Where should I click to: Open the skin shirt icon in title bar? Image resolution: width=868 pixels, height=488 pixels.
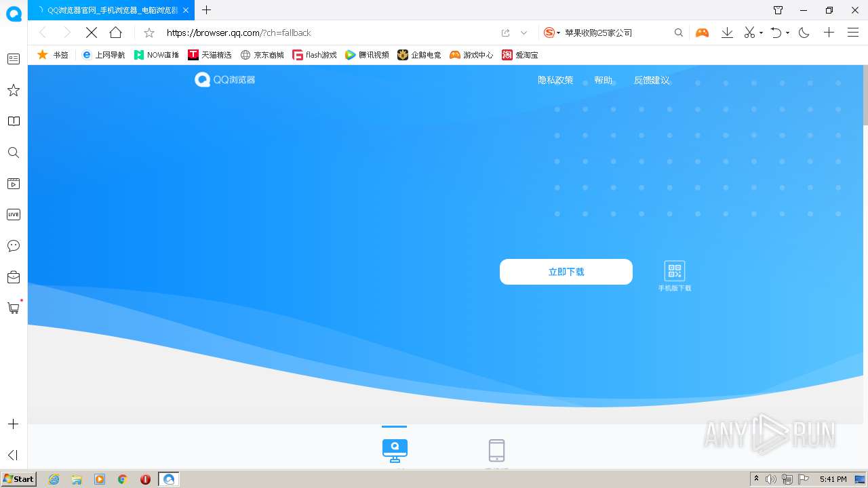point(778,10)
